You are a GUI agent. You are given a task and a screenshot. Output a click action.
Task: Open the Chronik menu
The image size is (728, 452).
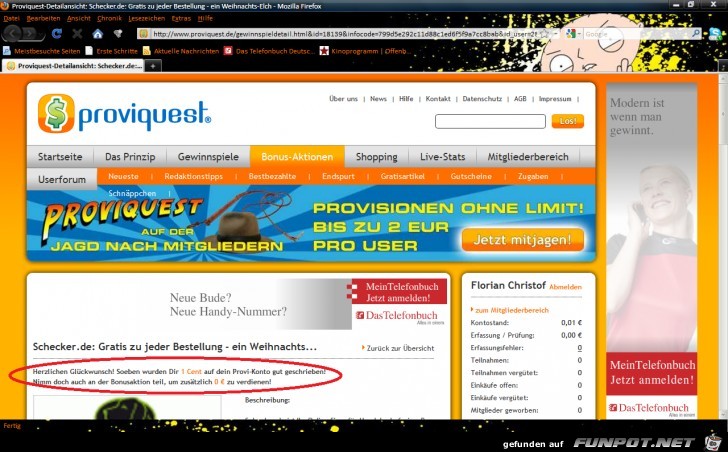pos(109,19)
